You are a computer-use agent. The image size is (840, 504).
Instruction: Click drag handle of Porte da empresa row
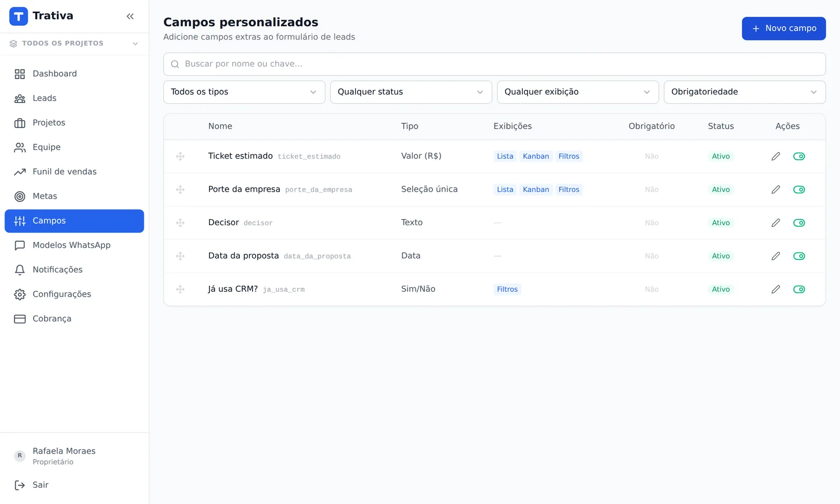pos(180,190)
